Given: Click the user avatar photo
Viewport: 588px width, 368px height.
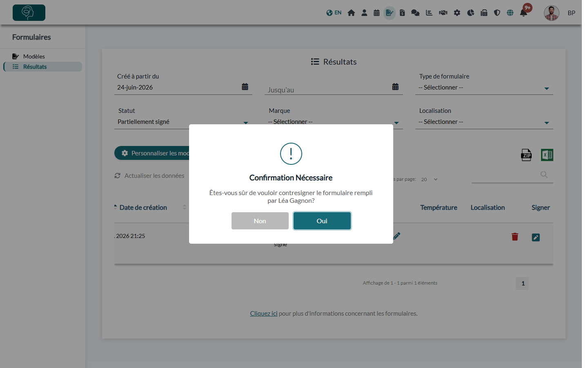Looking at the screenshot, I should 552,13.
